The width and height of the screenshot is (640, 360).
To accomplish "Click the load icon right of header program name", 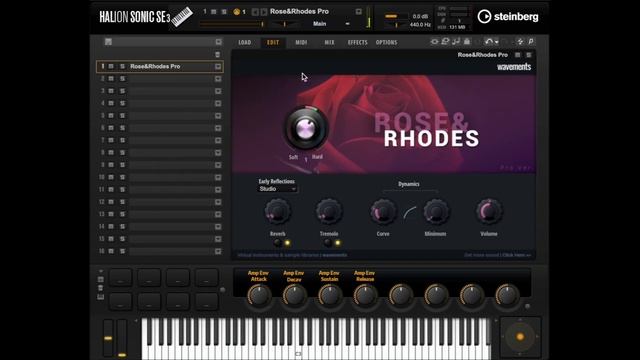I will point(358,11).
